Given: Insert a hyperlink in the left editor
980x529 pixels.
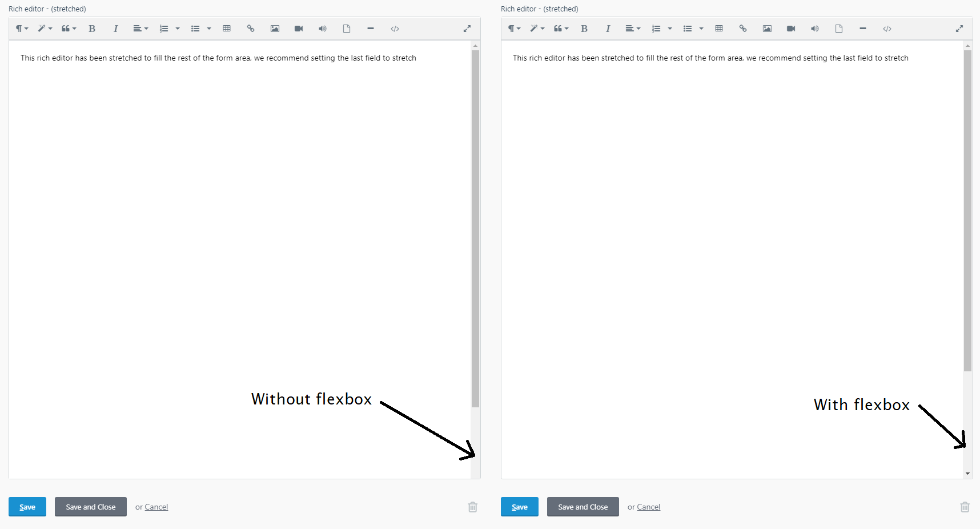Looking at the screenshot, I should 250,28.
